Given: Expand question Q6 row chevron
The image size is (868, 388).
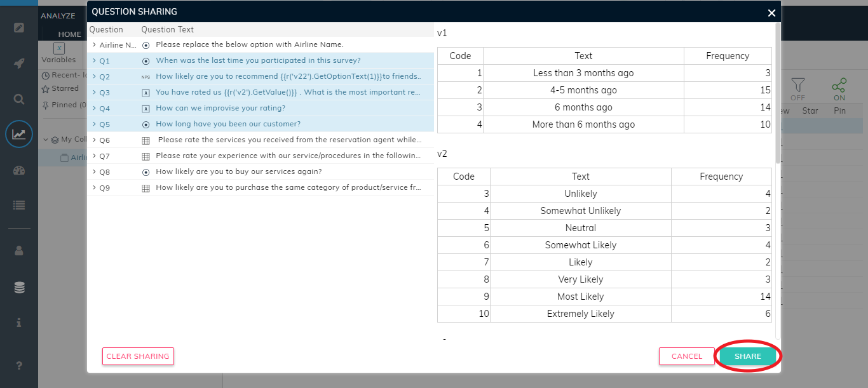Looking at the screenshot, I should pos(94,140).
